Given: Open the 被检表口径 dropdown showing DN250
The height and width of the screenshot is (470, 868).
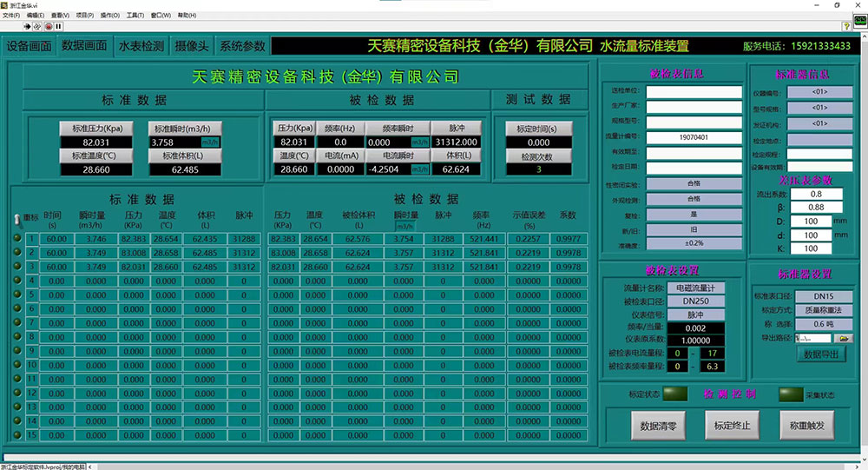Looking at the screenshot, I should click(695, 301).
